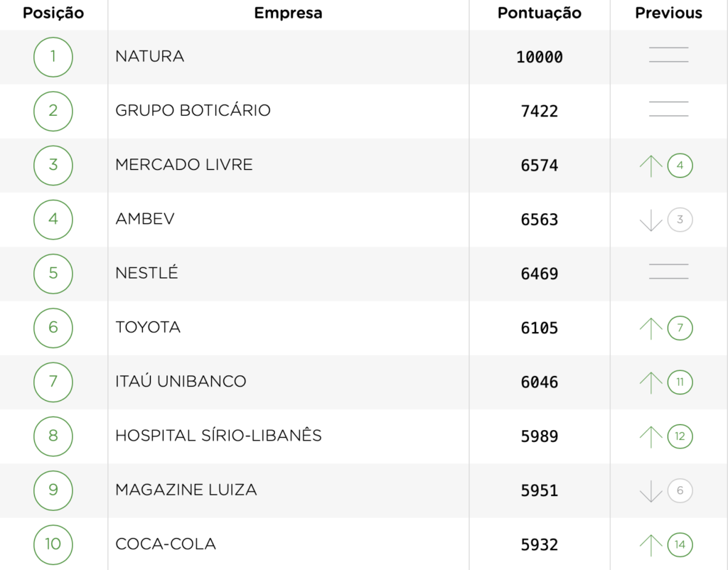Click the up arrow in Mercado Livre row
This screenshot has height=570, width=728.
click(651, 166)
